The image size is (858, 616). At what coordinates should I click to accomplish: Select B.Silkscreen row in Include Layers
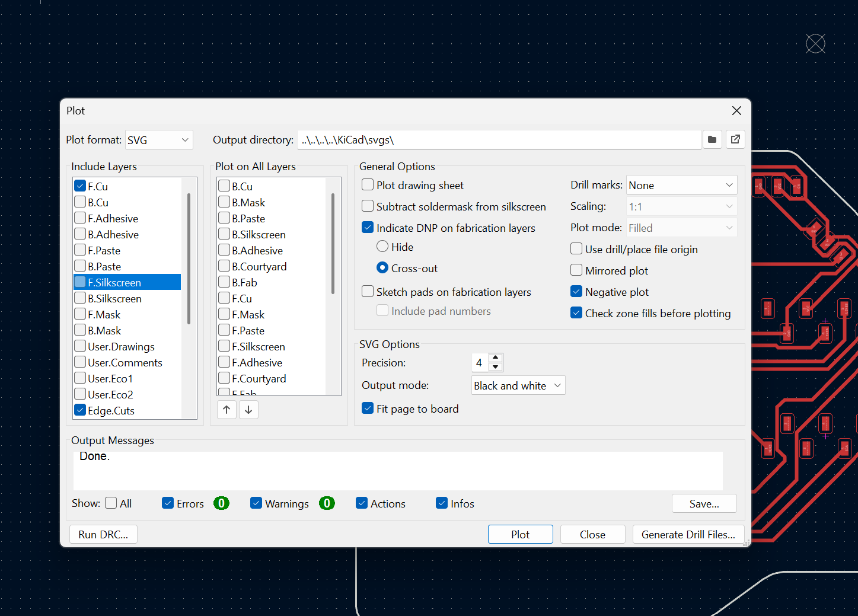pos(127,298)
